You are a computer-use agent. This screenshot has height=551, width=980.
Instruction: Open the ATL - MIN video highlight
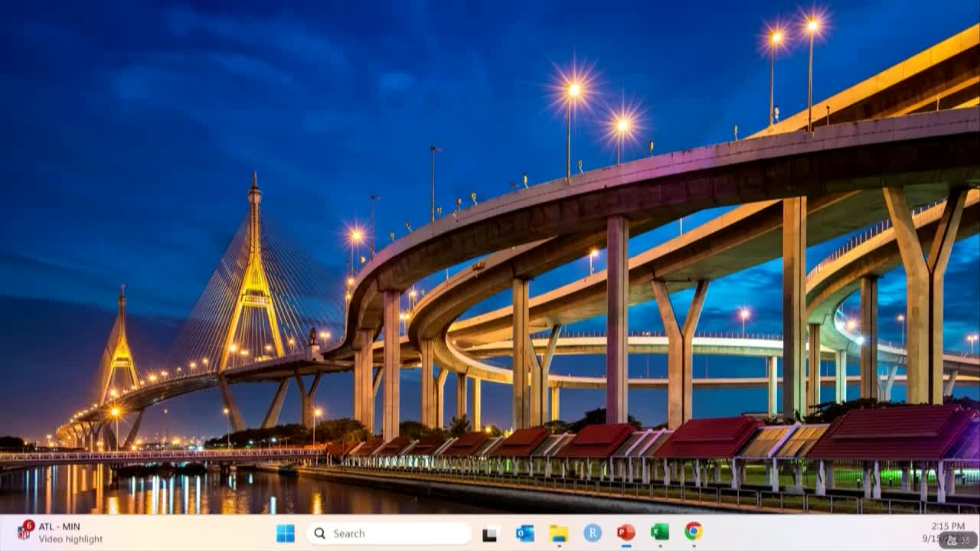[70, 533]
